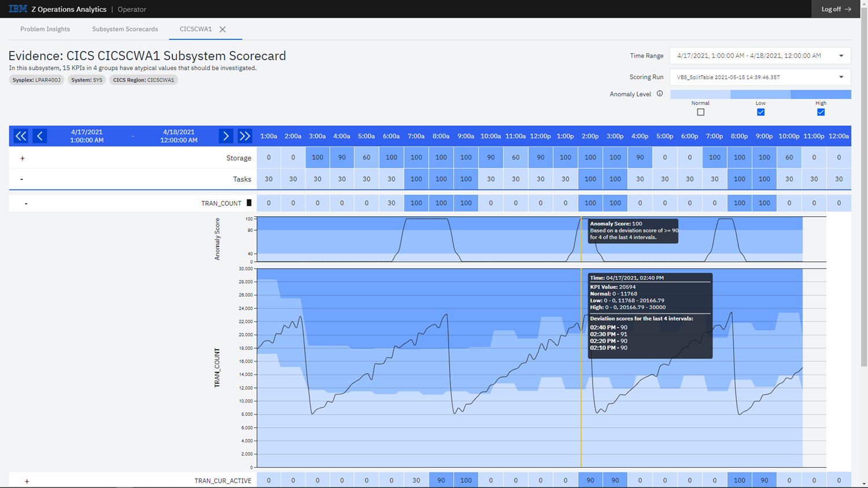
Task: Close the CICSCWA1 tab
Action: coord(222,29)
